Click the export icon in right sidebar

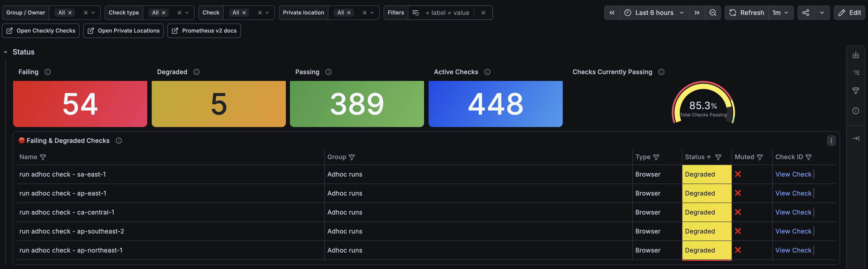coord(856,55)
